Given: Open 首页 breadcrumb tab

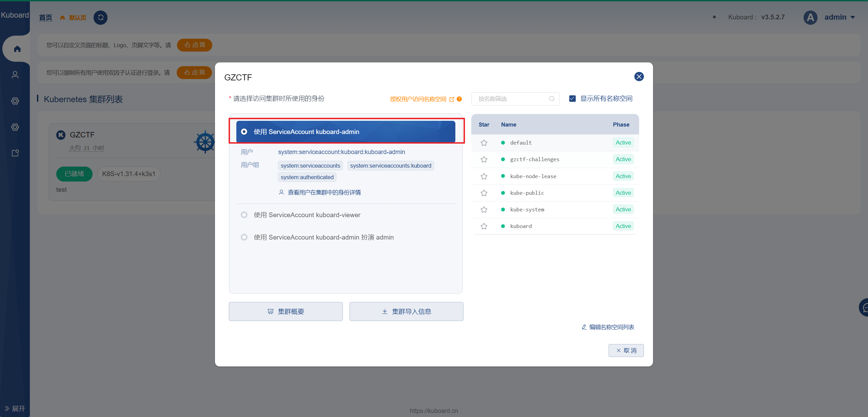Looking at the screenshot, I should point(45,18).
